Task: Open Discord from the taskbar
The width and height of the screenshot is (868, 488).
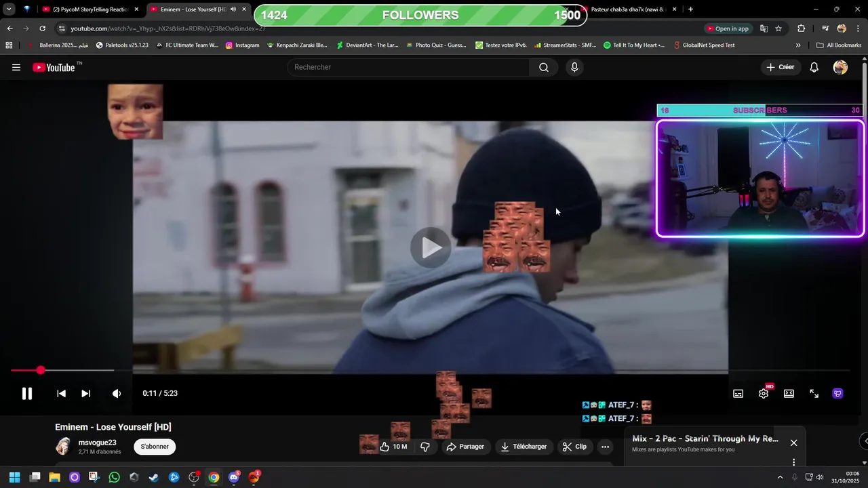Action: (234, 477)
